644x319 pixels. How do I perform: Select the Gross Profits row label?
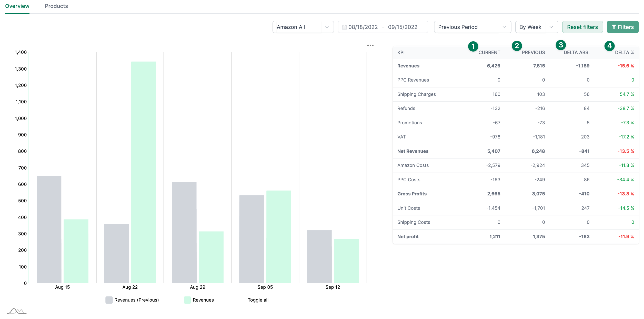(x=412, y=194)
